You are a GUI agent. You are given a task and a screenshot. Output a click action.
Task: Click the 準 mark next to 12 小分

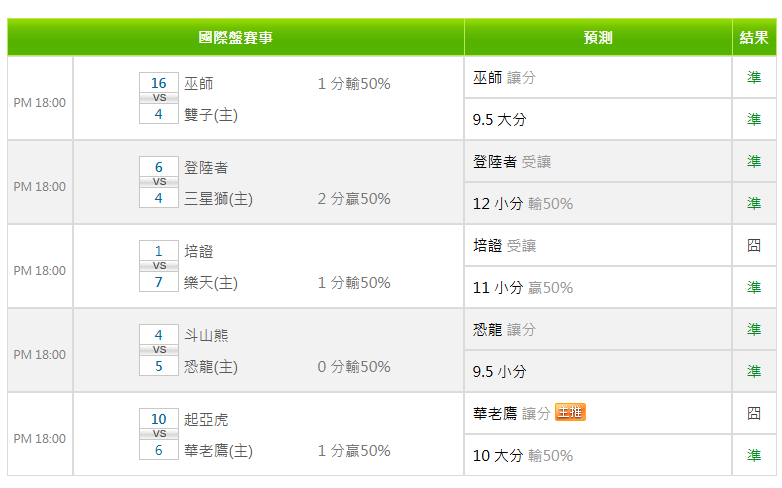point(754,204)
